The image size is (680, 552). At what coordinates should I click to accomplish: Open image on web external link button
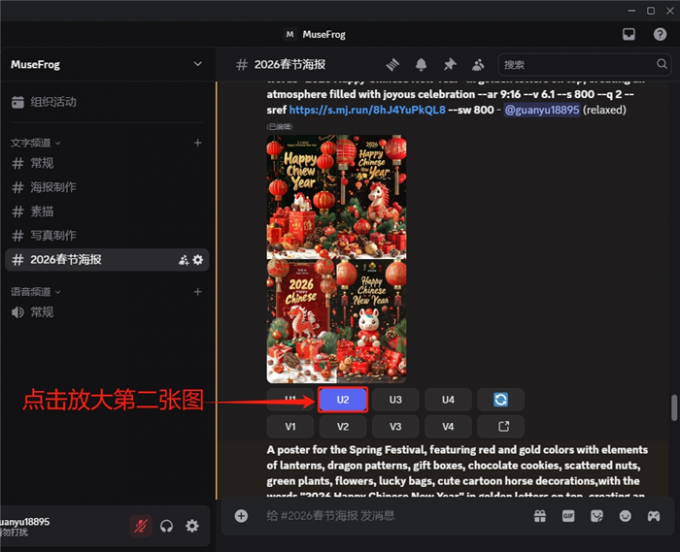tap(500, 427)
